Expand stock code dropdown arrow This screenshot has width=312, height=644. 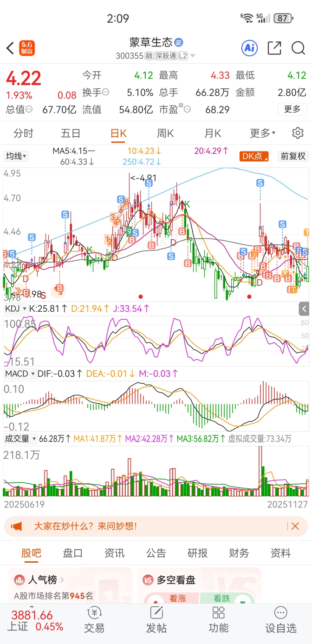[x=193, y=56]
